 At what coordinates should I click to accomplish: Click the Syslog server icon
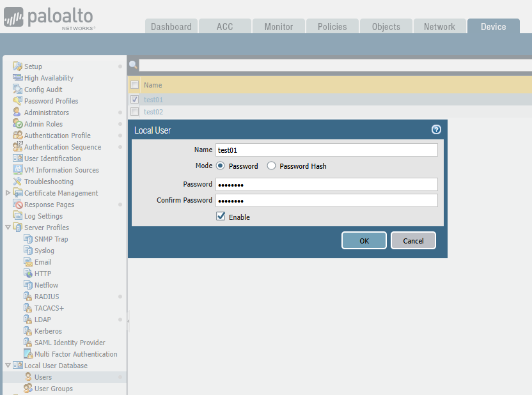[28, 250]
